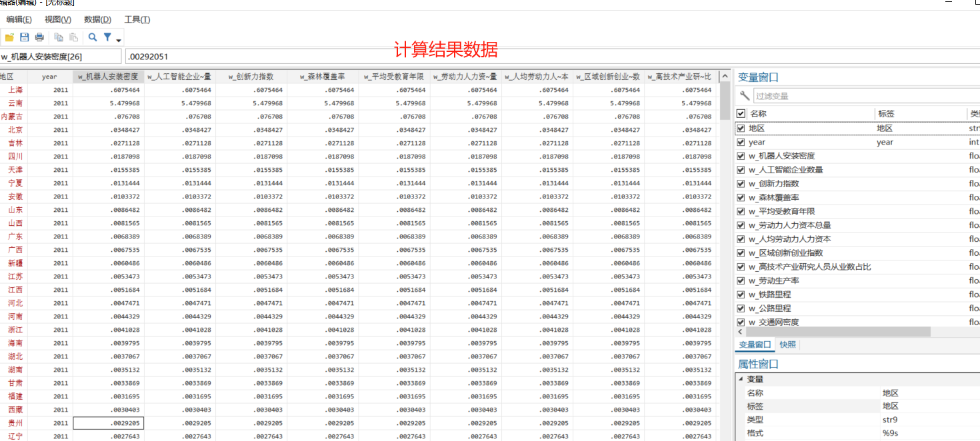This screenshot has height=441, width=980.
Task: Sort variables by the 名称 column header
Action: click(x=811, y=114)
